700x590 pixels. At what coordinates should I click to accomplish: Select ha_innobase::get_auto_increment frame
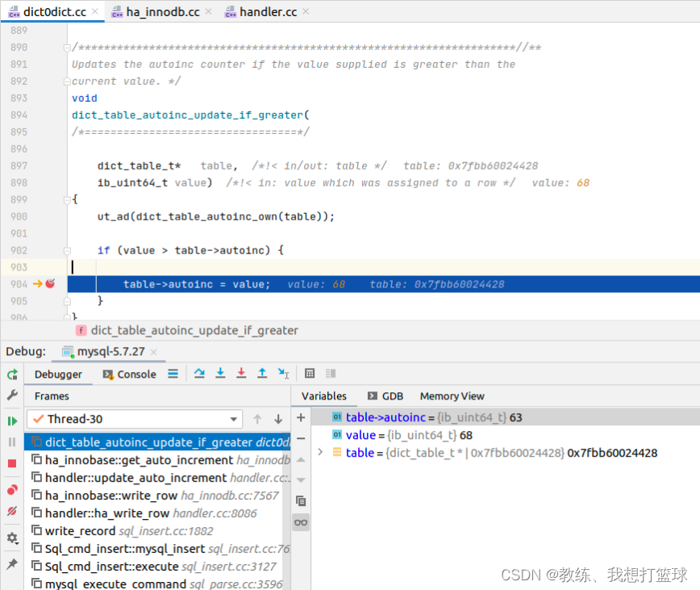[157, 460]
